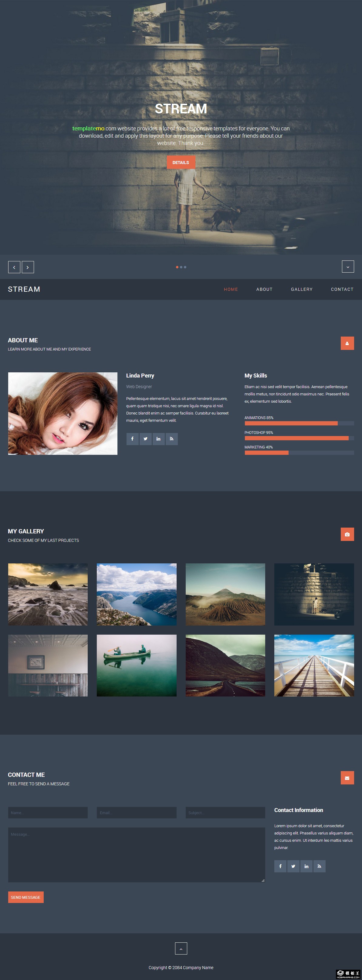Click the SEND MESSAGE button
362x980 pixels.
pos(26,897)
